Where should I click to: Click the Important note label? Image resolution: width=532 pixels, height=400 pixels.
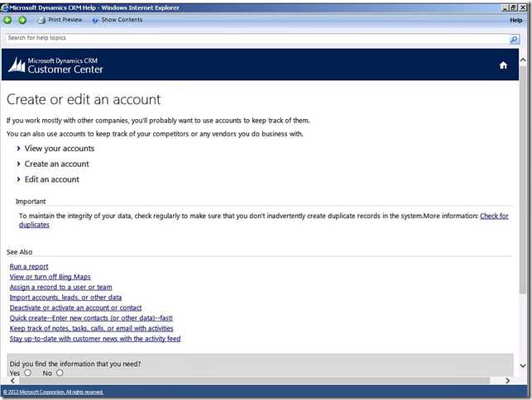[31, 202]
